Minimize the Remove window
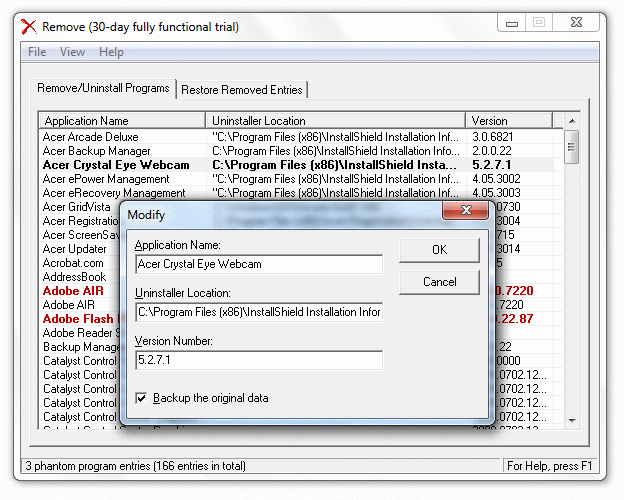The height and width of the screenshot is (500, 624). 512,23
